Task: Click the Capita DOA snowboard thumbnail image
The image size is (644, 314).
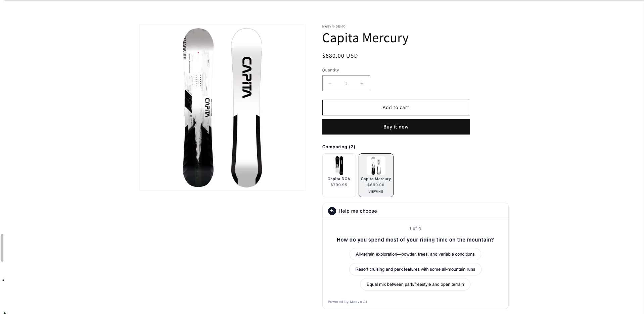Action: (339, 166)
